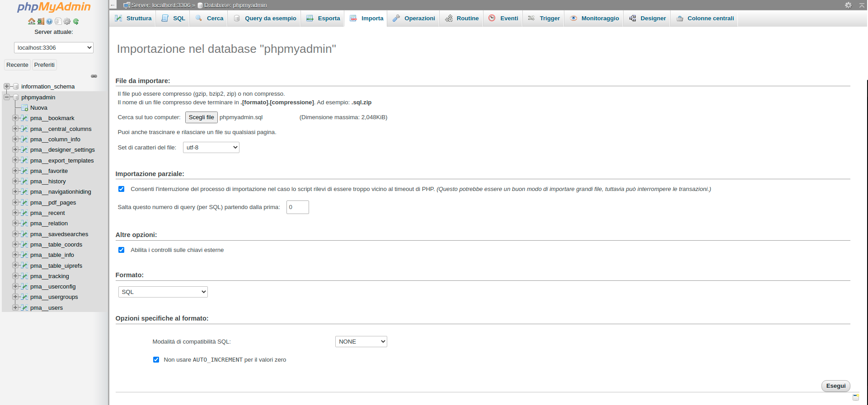Expand the pma__relation table node
Screen dimensions: 868x405
pyautogui.click(x=15, y=223)
